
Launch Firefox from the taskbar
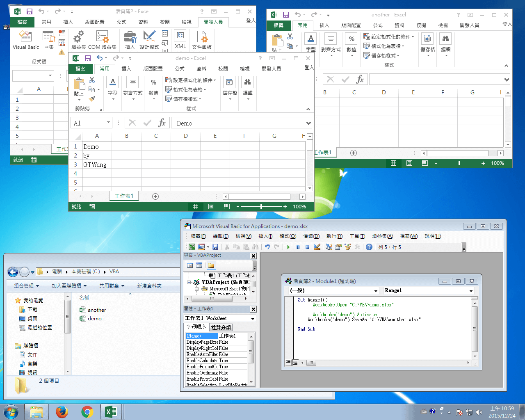pyautogui.click(x=62, y=411)
